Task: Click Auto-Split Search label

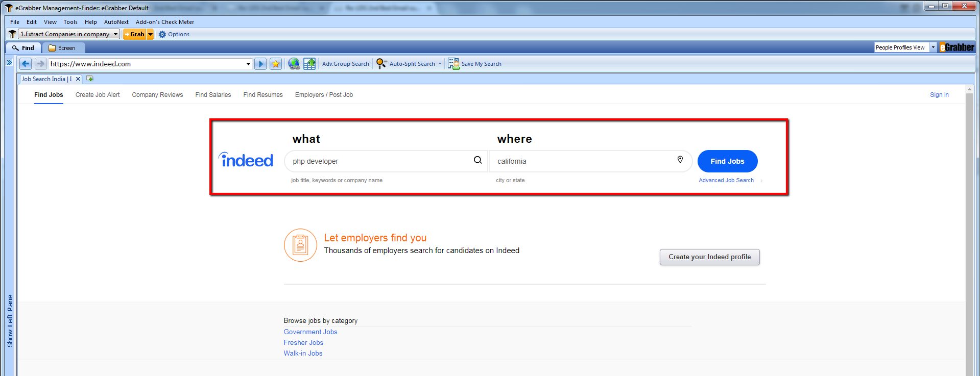Action: click(x=412, y=64)
